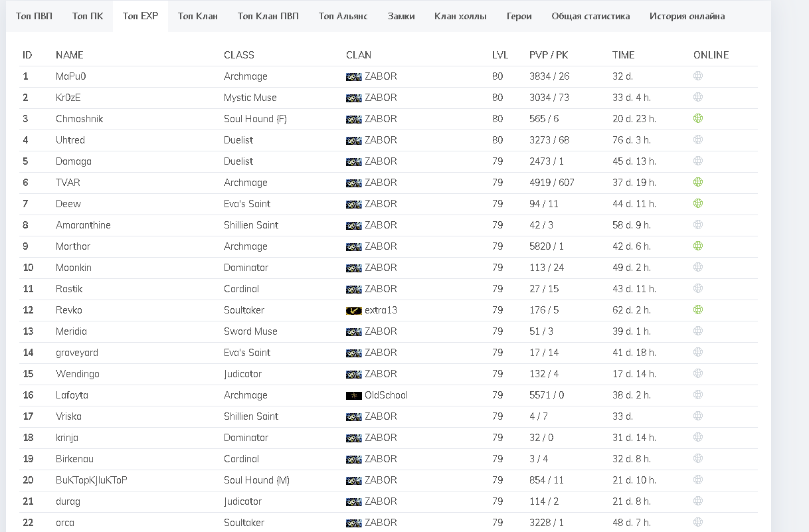Viewport: 809px width, 532px height.
Task: Open the Топ ПК tab
Action: tap(88, 16)
